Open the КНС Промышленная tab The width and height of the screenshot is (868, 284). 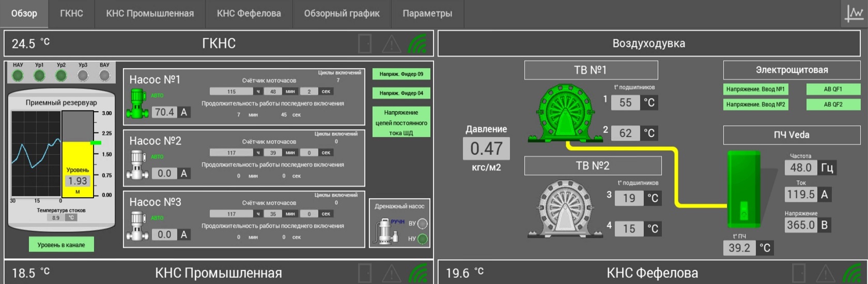point(150,13)
